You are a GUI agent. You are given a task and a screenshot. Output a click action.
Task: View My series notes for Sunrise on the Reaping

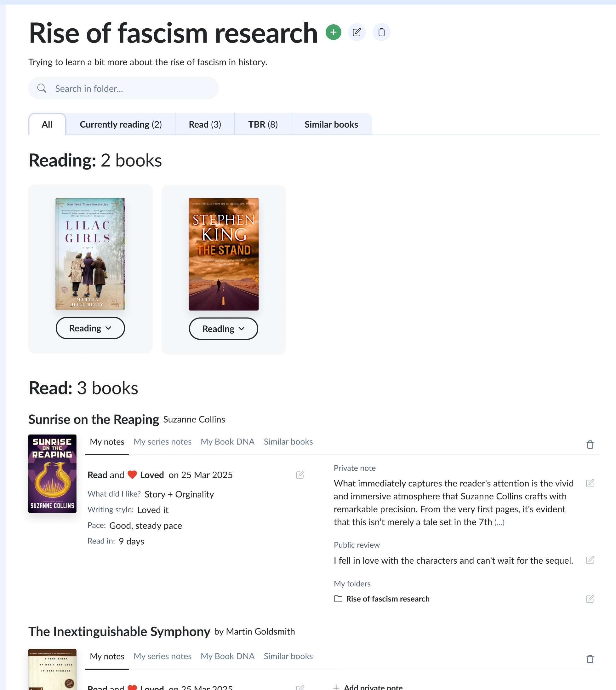(163, 441)
